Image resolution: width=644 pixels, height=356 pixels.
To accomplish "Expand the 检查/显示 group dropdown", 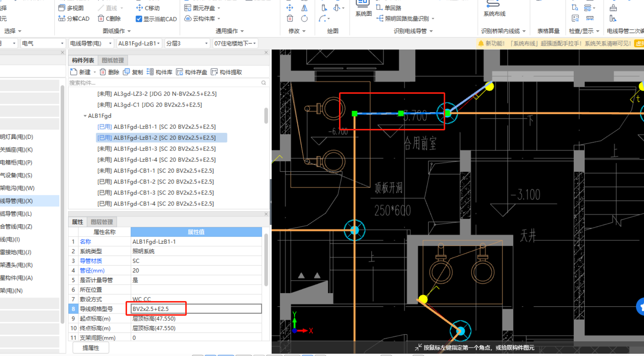I will coord(598,31).
